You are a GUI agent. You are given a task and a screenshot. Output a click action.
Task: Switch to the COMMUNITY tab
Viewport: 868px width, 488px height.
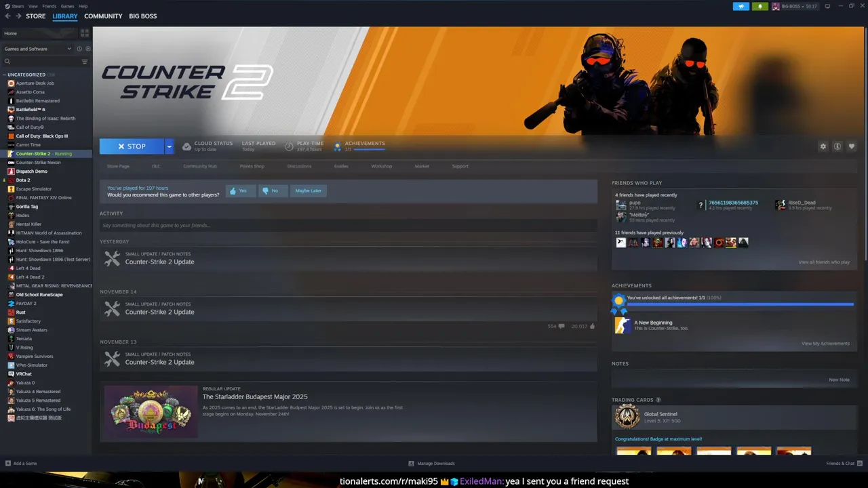[x=103, y=16]
